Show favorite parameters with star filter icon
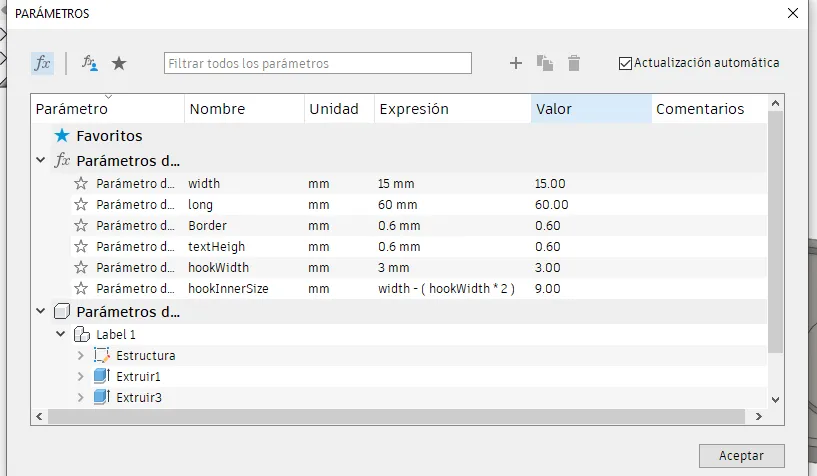The height and width of the screenshot is (476, 817). 119,63
